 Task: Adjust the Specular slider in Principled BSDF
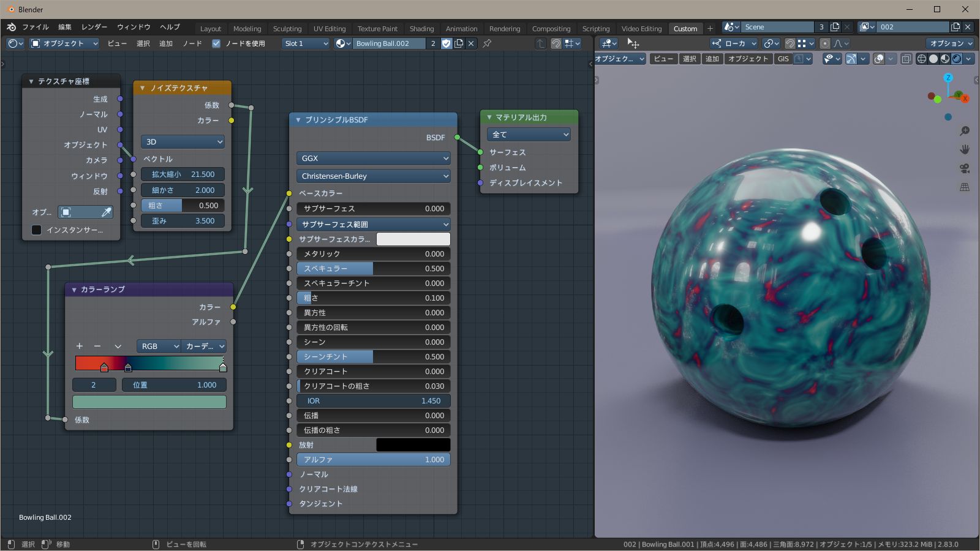coord(373,268)
